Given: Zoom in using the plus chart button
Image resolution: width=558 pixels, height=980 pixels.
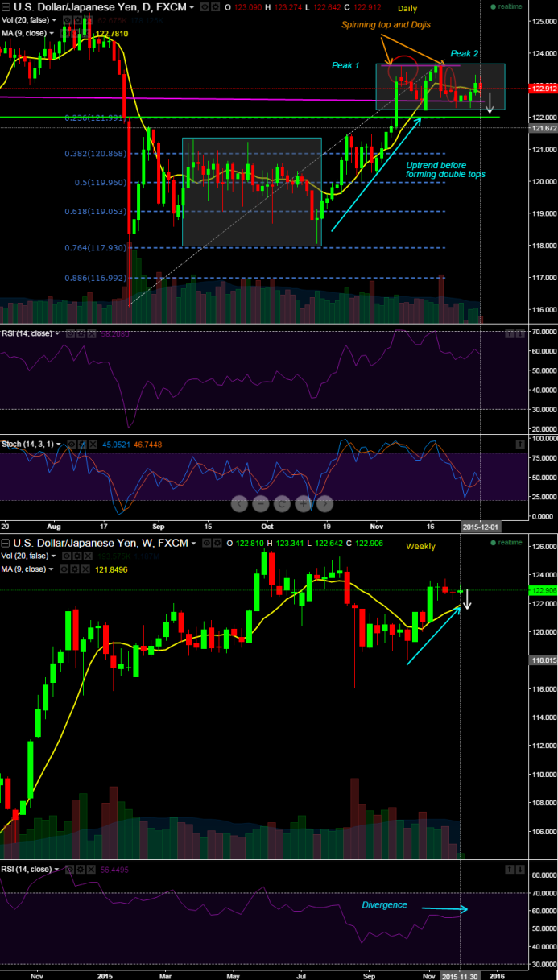Looking at the screenshot, I should tap(303, 504).
